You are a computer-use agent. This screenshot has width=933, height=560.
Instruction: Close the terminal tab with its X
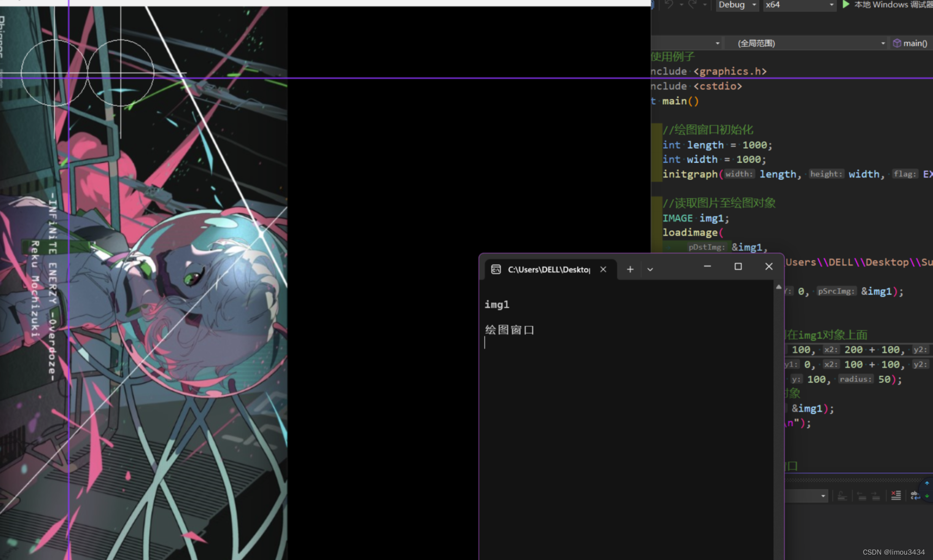click(603, 269)
